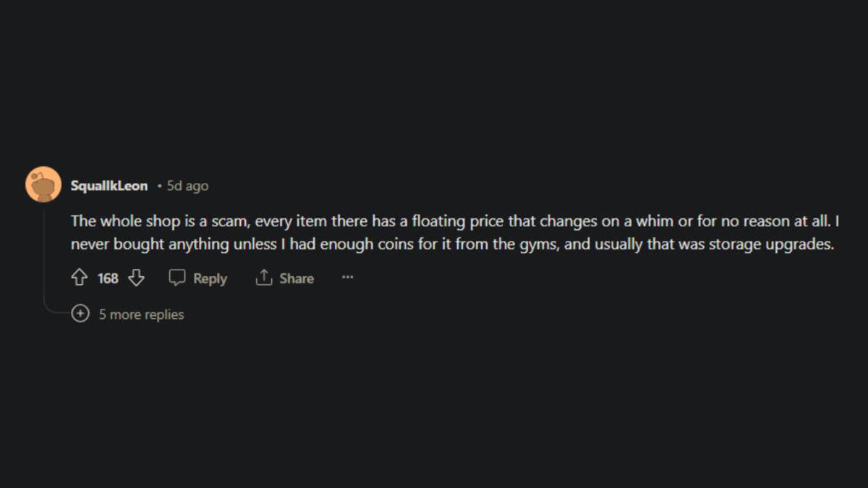868x488 pixels.
Task: Open the three-dot more options menu
Action: coord(347,278)
